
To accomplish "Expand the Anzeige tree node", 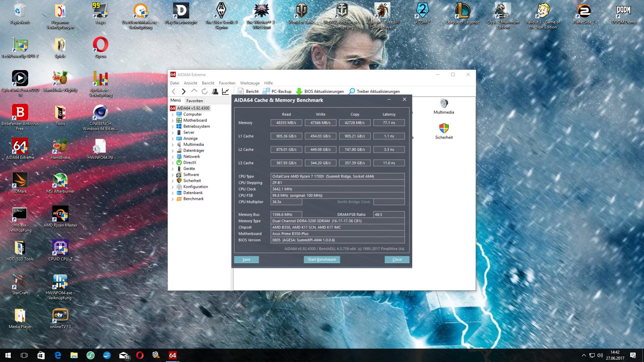I will pyautogui.click(x=173, y=139).
